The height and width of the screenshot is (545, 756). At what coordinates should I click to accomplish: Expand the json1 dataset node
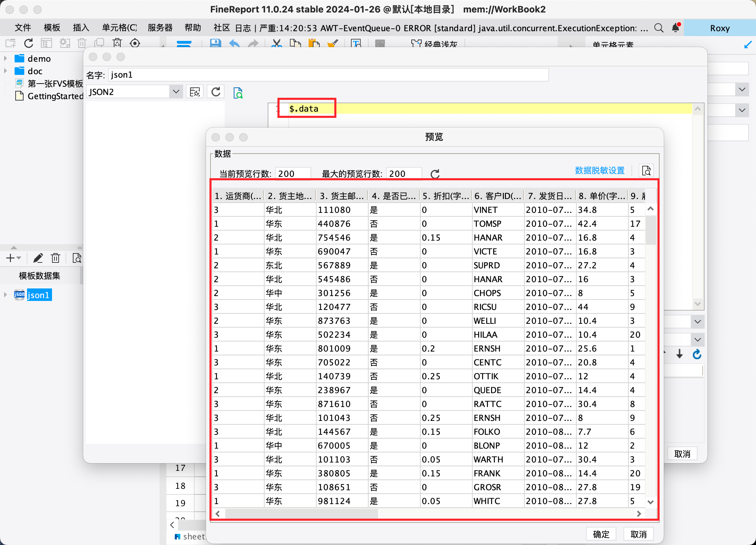6,295
